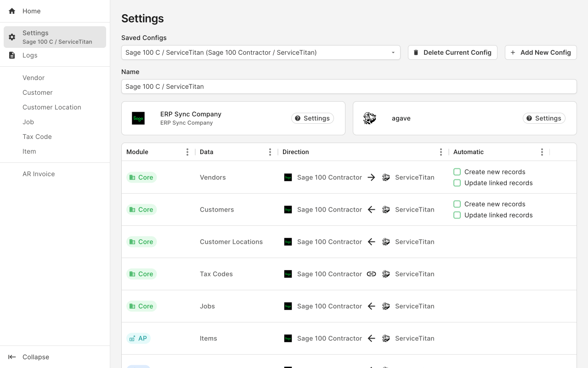Click the left arrow direction icon in the Jobs row
588x368 pixels.
pyautogui.click(x=372, y=306)
